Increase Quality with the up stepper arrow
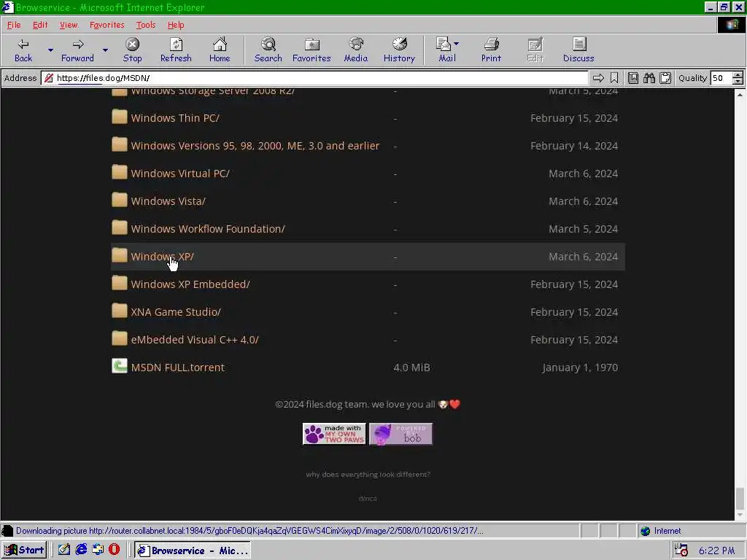This screenshot has width=747, height=560. tap(738, 75)
